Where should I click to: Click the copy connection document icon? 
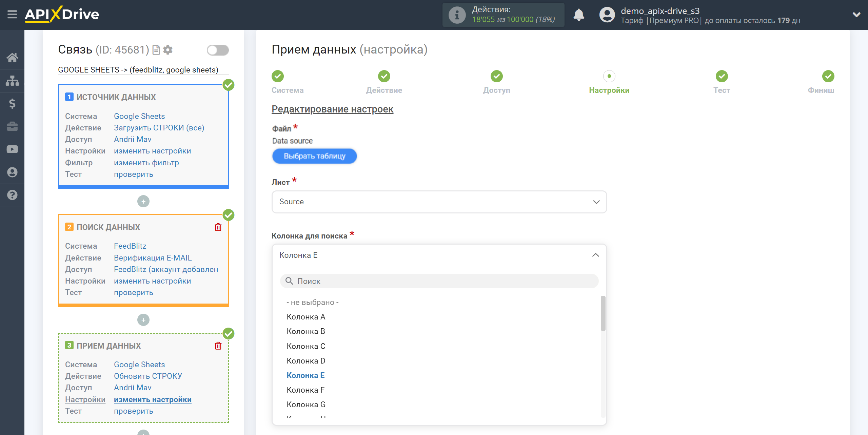156,50
